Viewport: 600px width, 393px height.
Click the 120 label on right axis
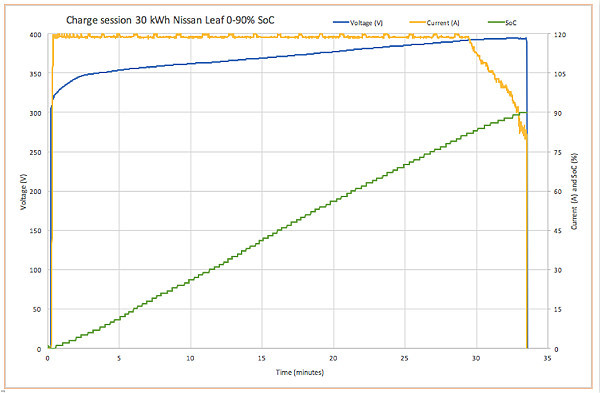point(560,35)
